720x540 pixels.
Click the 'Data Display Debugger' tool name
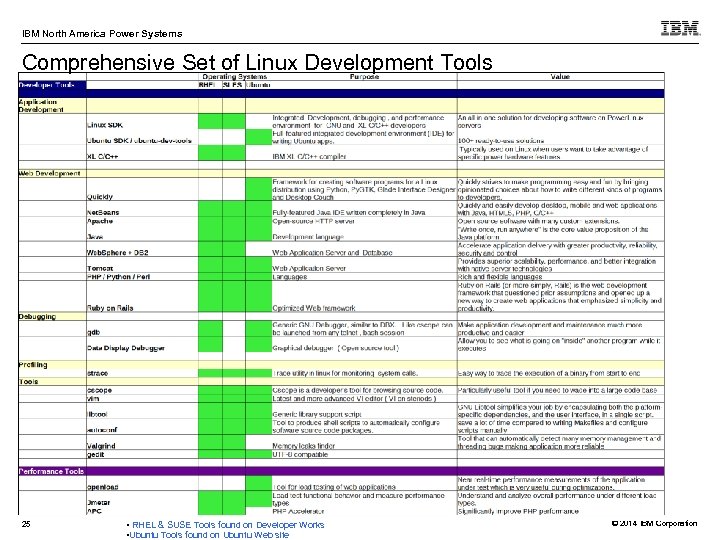(x=126, y=348)
